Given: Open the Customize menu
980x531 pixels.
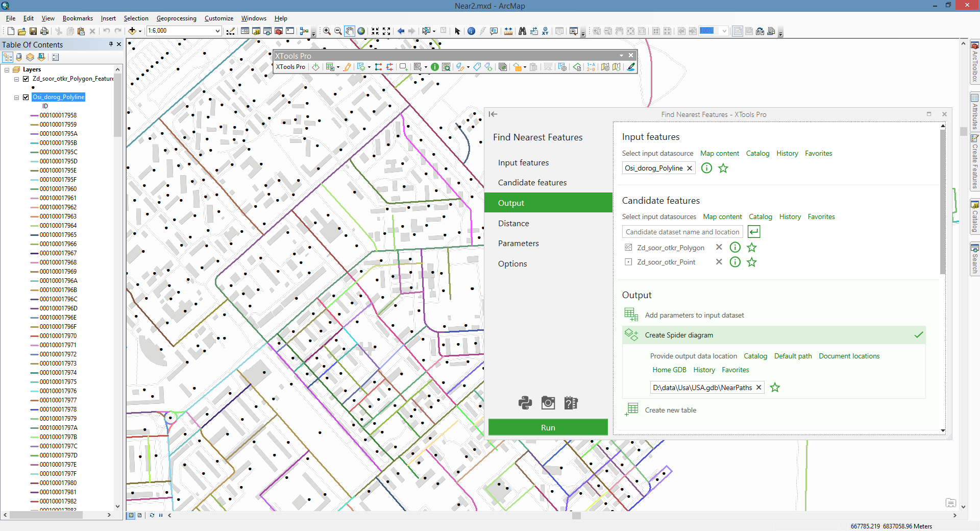Looking at the screenshot, I should (x=218, y=18).
